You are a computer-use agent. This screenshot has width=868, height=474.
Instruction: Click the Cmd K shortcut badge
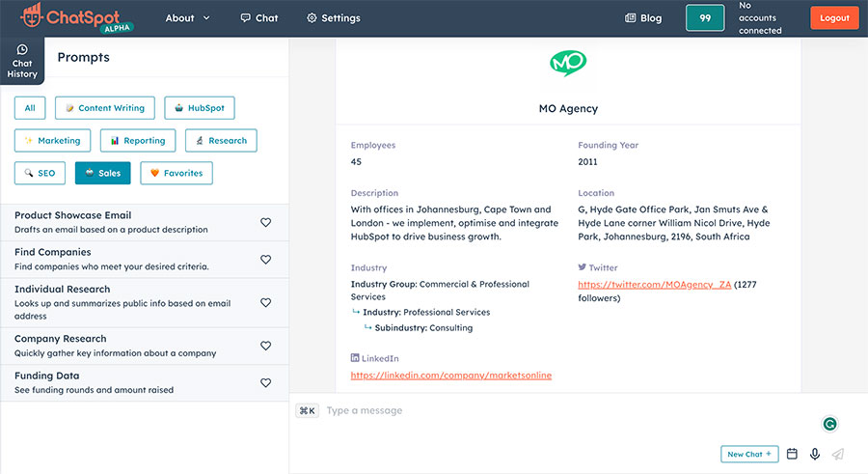pos(308,411)
